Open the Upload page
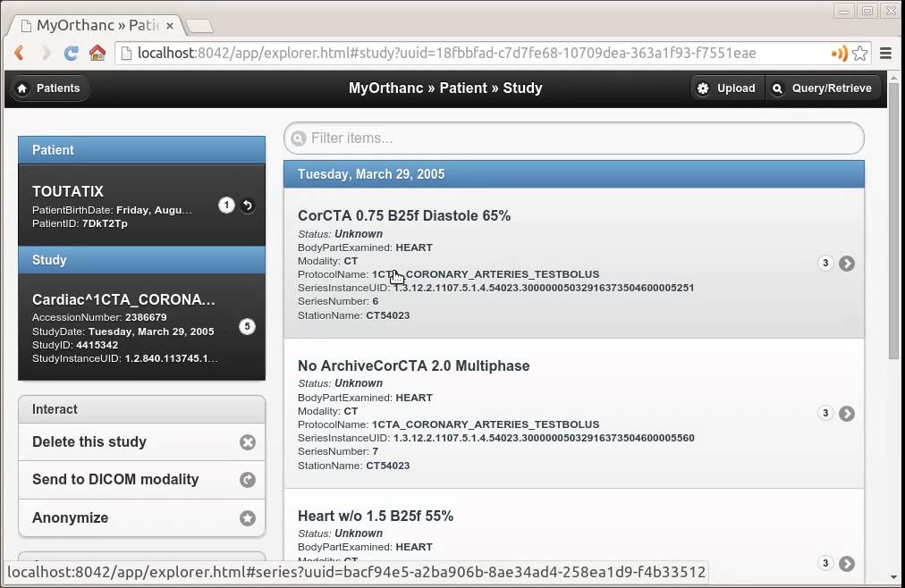 [x=728, y=88]
